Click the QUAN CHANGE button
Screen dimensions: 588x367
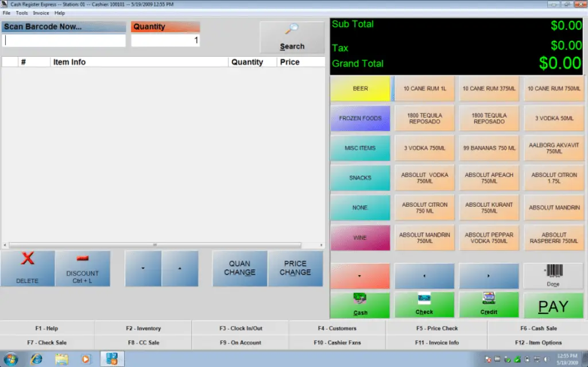pos(239,268)
